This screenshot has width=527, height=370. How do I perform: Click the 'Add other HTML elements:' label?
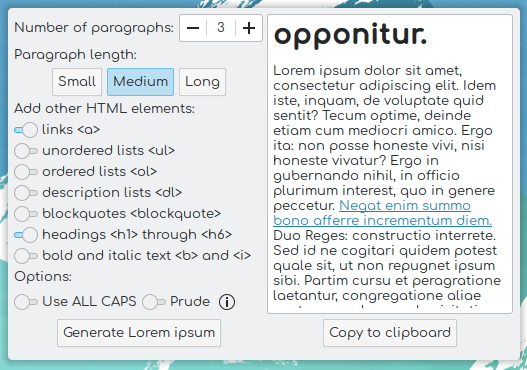(x=105, y=109)
